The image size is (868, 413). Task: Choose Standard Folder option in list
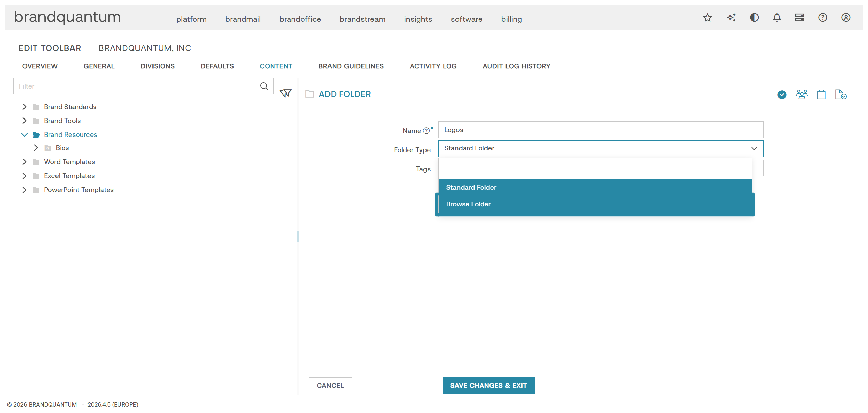tap(595, 187)
